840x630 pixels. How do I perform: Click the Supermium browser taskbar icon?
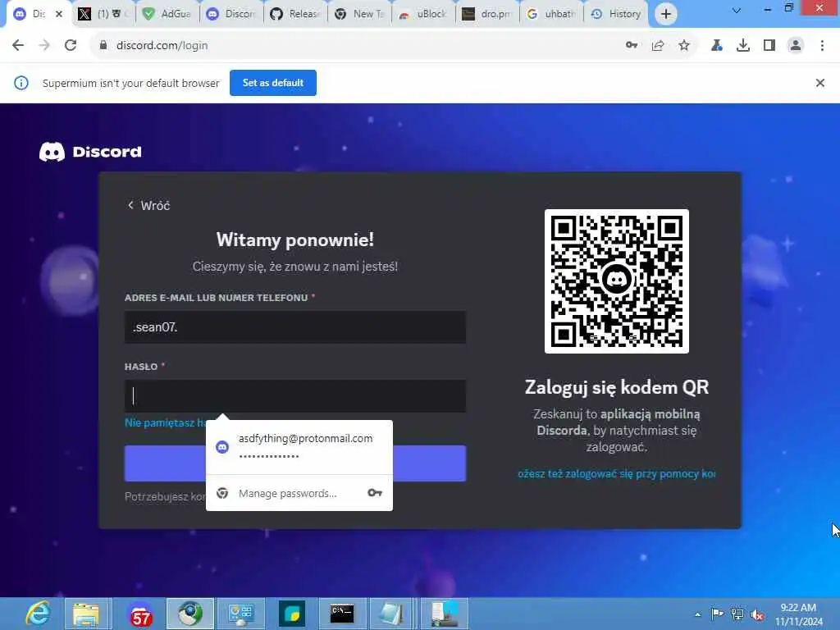click(x=190, y=614)
